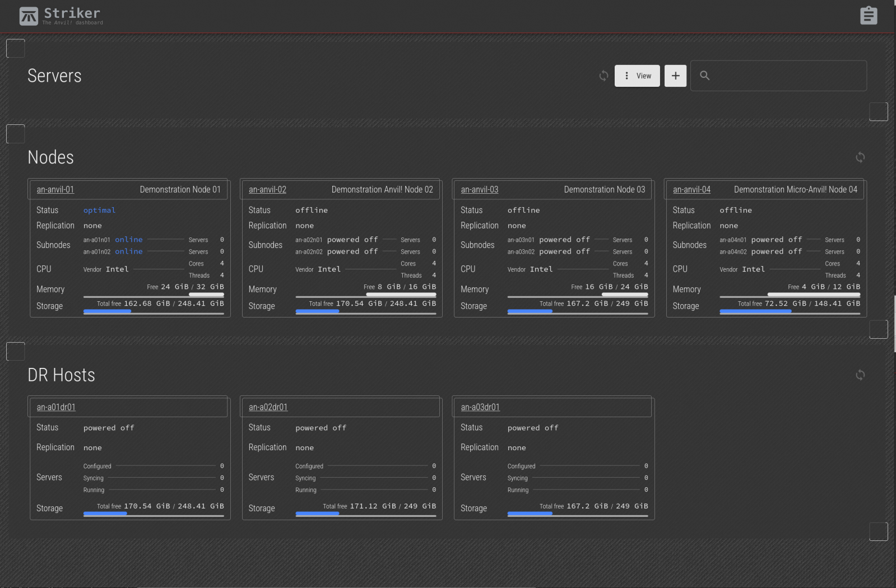The width and height of the screenshot is (896, 588).
Task: Type in the Servers search field
Action: (784, 76)
